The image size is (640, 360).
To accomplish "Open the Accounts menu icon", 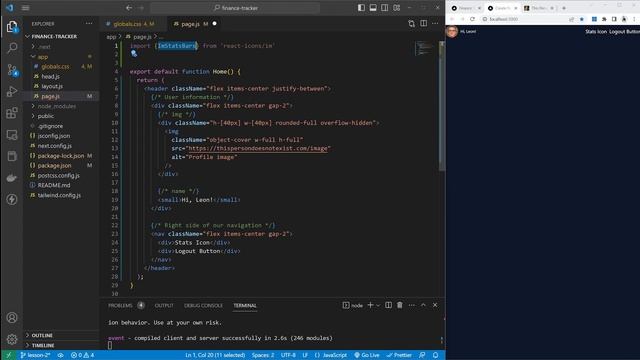I will point(12,318).
